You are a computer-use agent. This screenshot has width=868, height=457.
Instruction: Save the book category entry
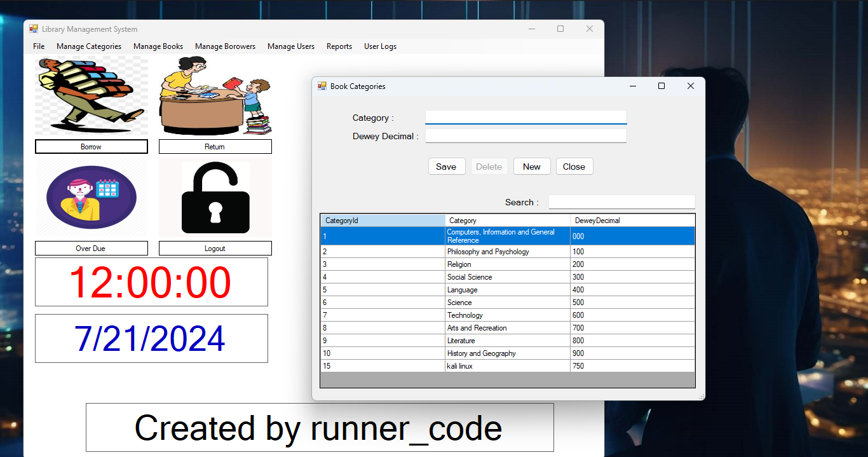[446, 167]
